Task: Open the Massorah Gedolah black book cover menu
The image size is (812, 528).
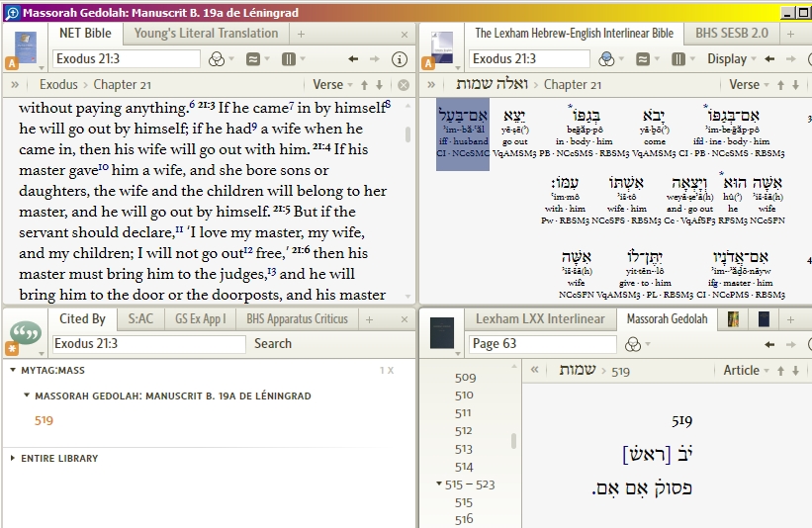Action: coord(442,333)
